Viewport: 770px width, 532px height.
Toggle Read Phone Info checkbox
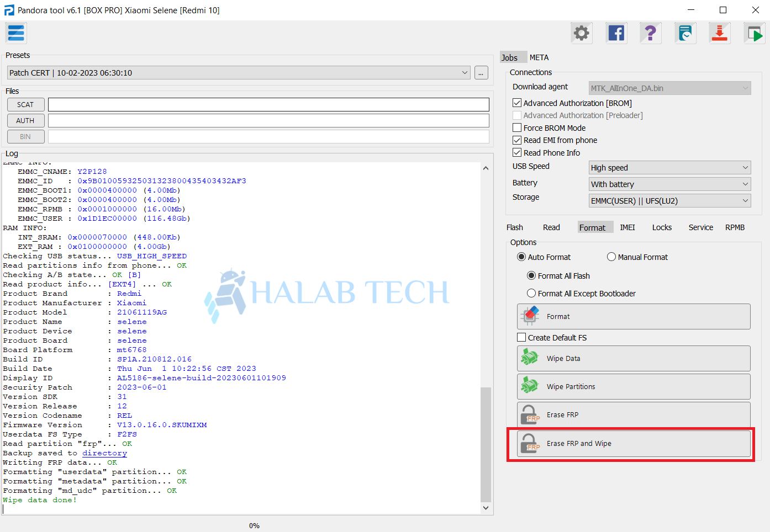pyautogui.click(x=517, y=152)
